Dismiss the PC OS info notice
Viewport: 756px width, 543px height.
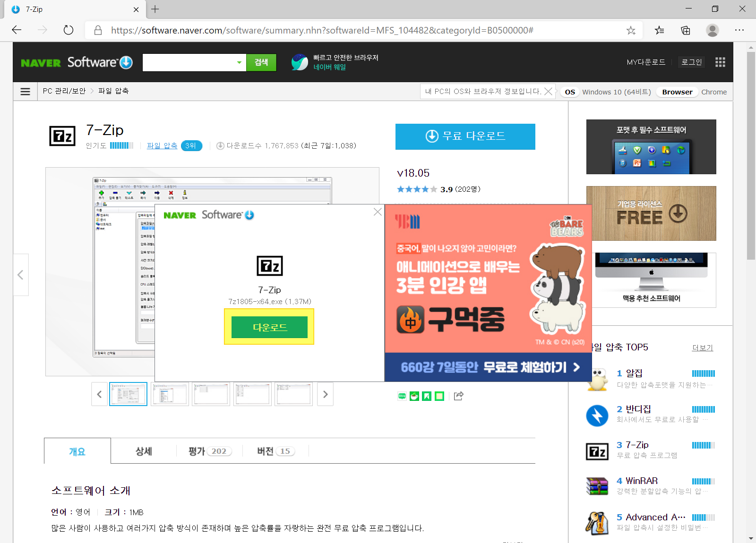pyautogui.click(x=548, y=91)
